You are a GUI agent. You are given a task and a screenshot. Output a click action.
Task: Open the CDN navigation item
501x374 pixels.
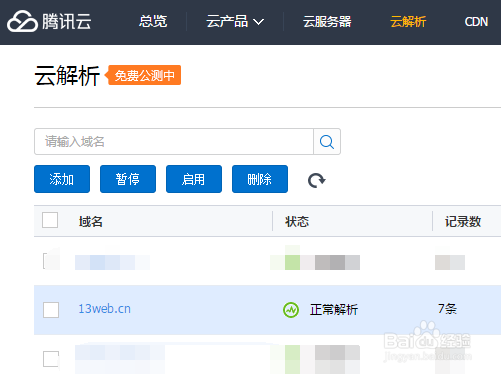click(x=476, y=22)
